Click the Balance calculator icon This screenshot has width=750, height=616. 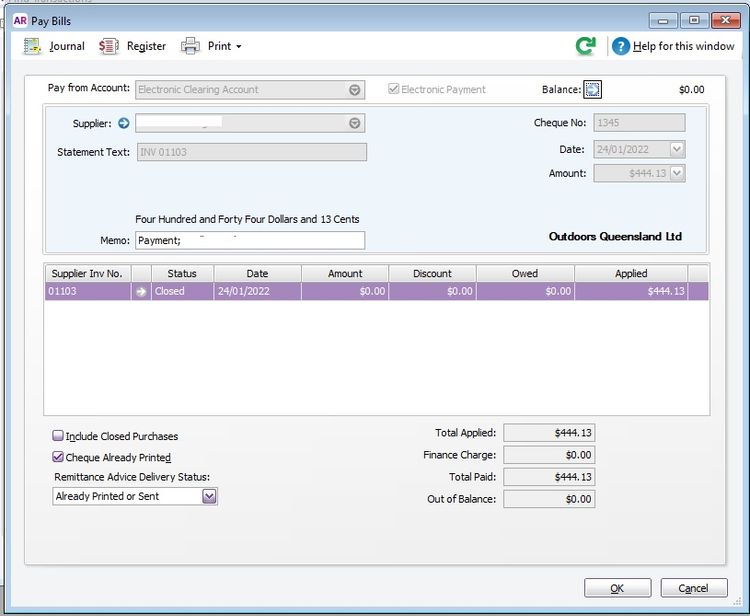click(x=592, y=90)
